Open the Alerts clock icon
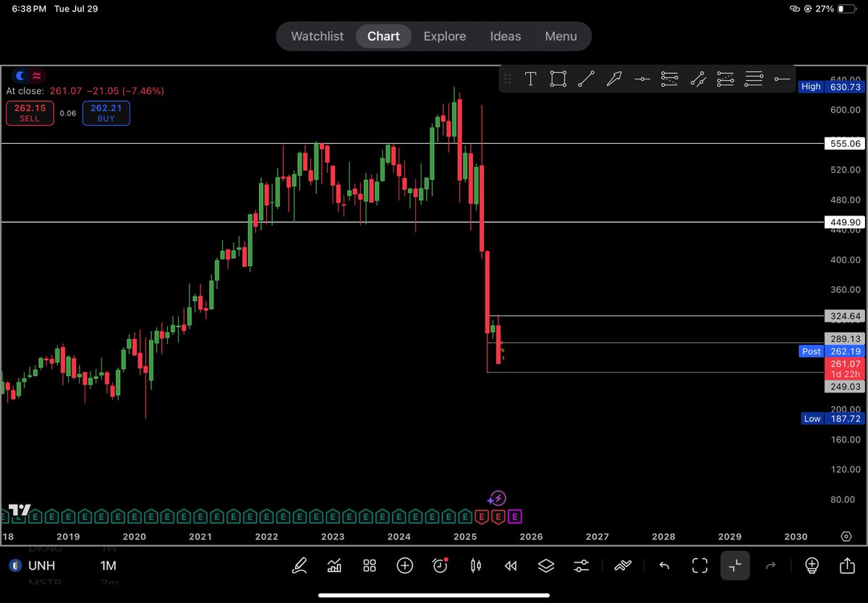Viewport: 868px width, 603px height. [440, 565]
